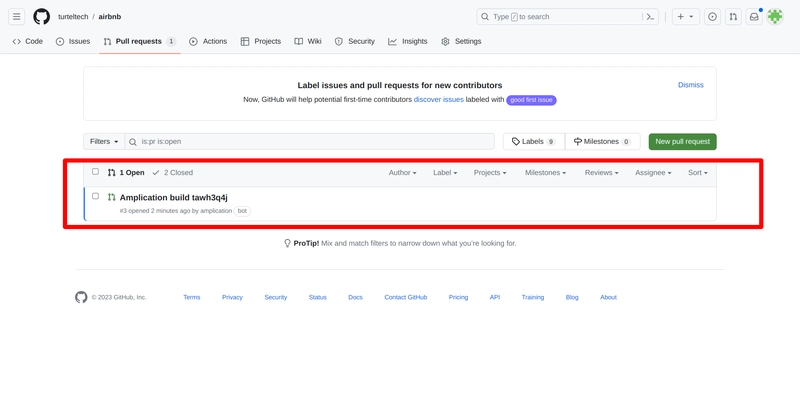800x397 pixels.
Task: Open the About footer link
Action: pyautogui.click(x=608, y=297)
